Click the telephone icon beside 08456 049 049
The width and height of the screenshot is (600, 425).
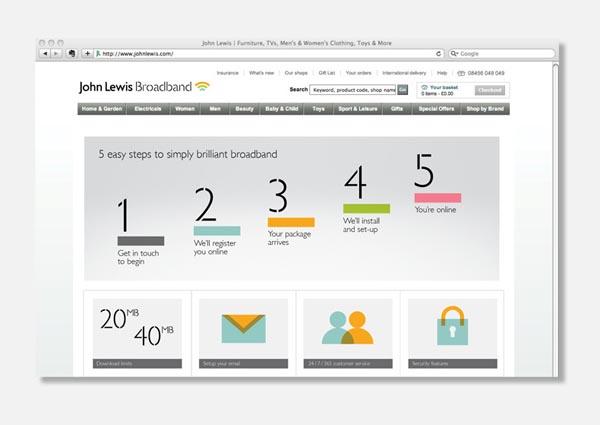pos(461,73)
